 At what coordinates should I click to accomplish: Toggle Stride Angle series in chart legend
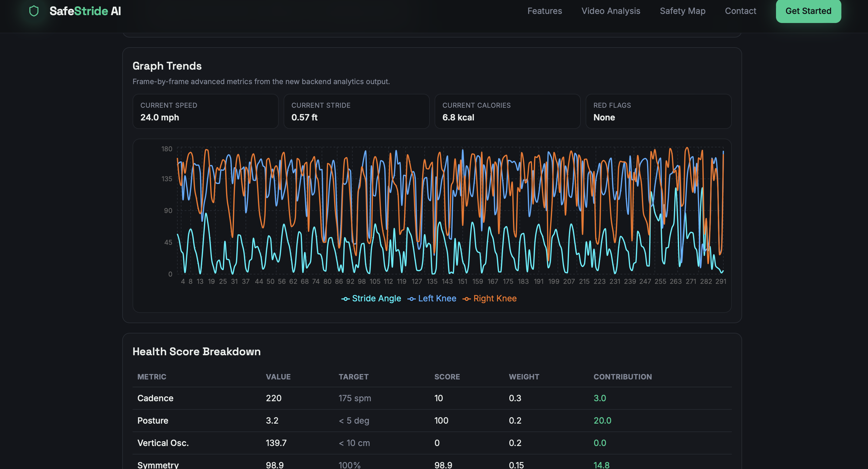371,299
